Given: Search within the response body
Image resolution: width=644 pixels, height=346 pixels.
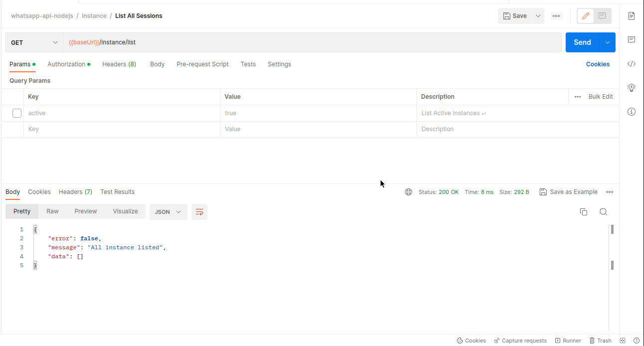Looking at the screenshot, I should click(604, 211).
